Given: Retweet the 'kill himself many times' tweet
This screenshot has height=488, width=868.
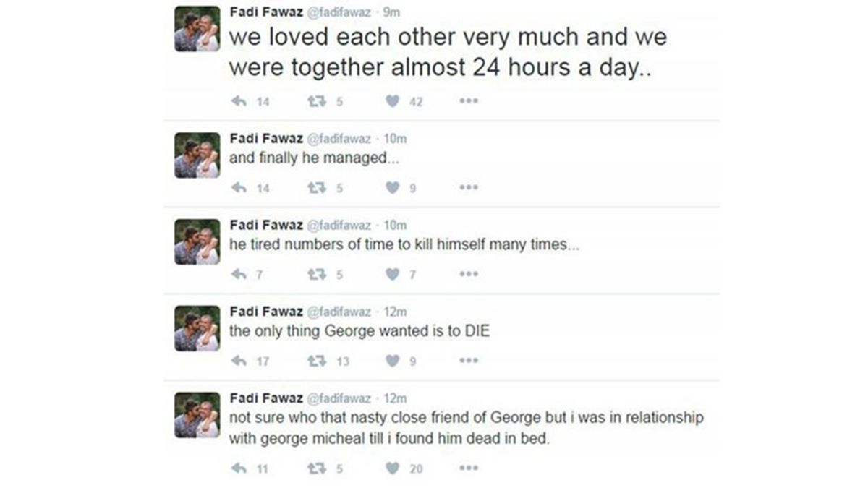Looking at the screenshot, I should [315, 274].
